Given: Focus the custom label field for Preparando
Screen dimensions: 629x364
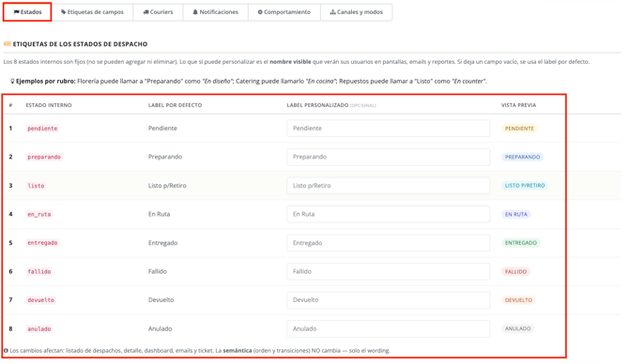Looking at the screenshot, I should click(x=389, y=157).
